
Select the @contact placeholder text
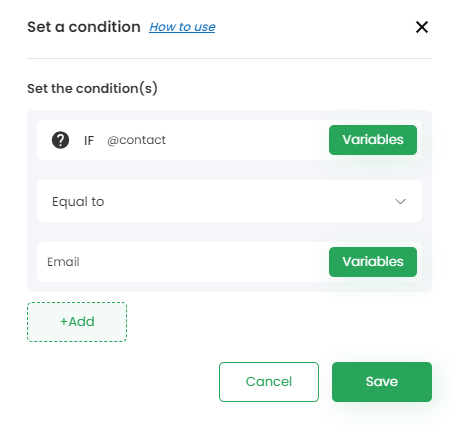point(136,140)
